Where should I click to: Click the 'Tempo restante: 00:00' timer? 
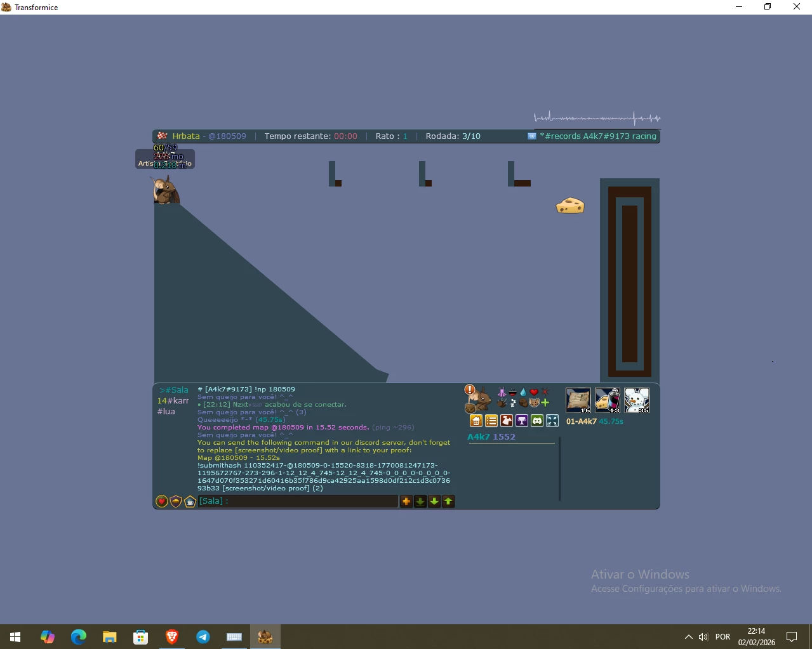(311, 136)
